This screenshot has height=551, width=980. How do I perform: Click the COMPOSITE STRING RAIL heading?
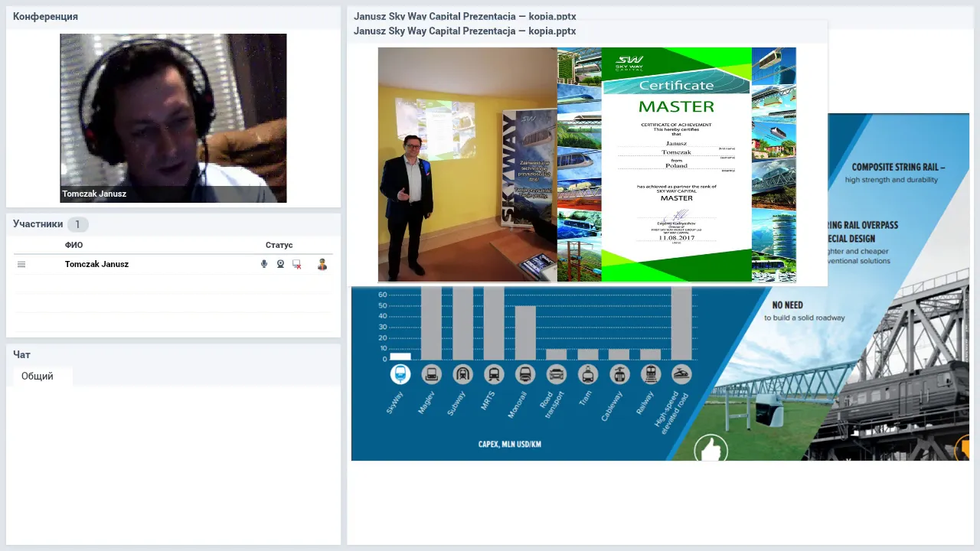(899, 167)
